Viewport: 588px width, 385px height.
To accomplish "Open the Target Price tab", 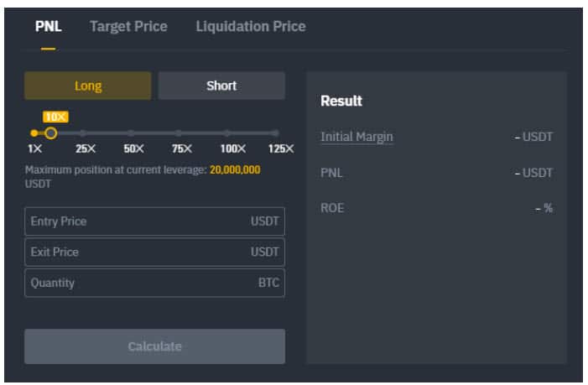I will click(x=128, y=27).
